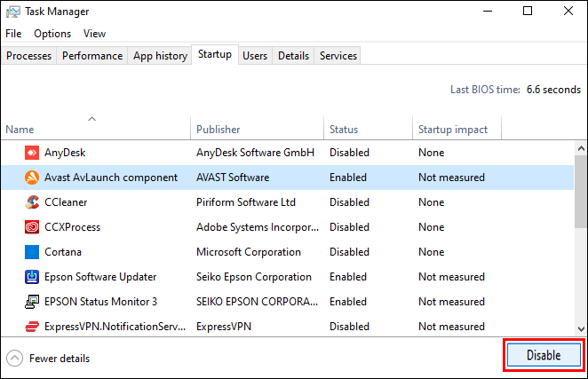Sort entries by Publisher column

(x=219, y=130)
